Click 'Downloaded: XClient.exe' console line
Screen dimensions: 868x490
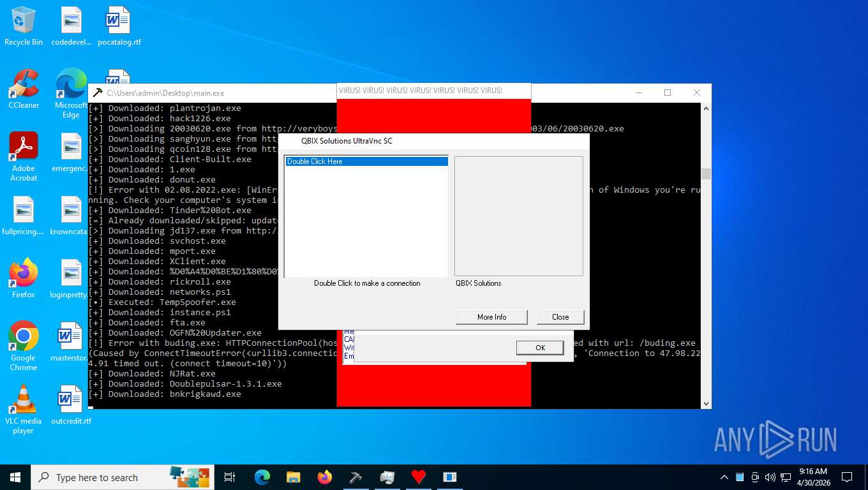157,261
